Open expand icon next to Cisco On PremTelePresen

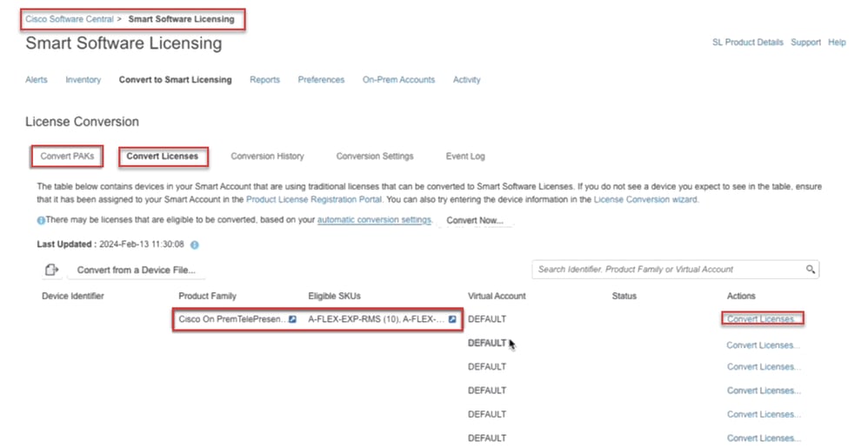click(292, 319)
